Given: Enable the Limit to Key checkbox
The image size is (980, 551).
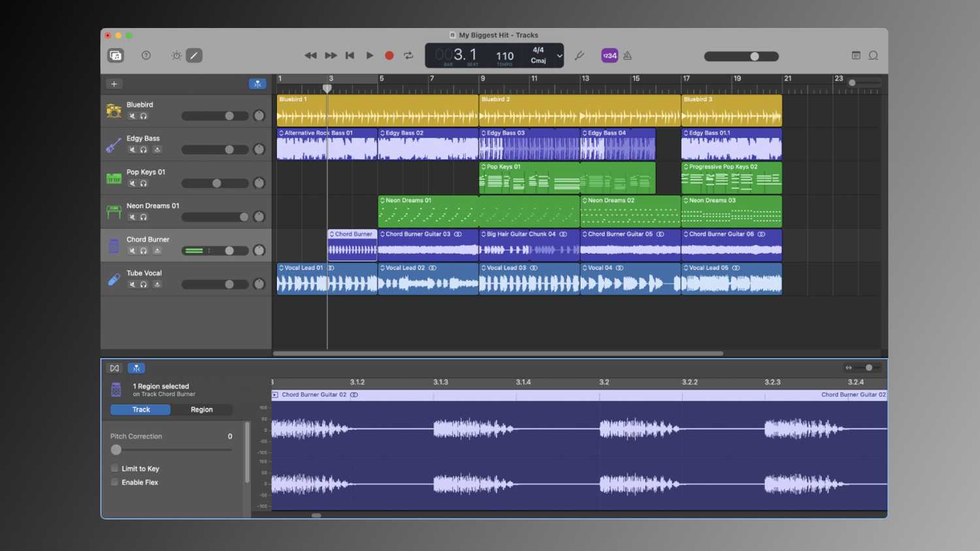Looking at the screenshot, I should tap(115, 468).
